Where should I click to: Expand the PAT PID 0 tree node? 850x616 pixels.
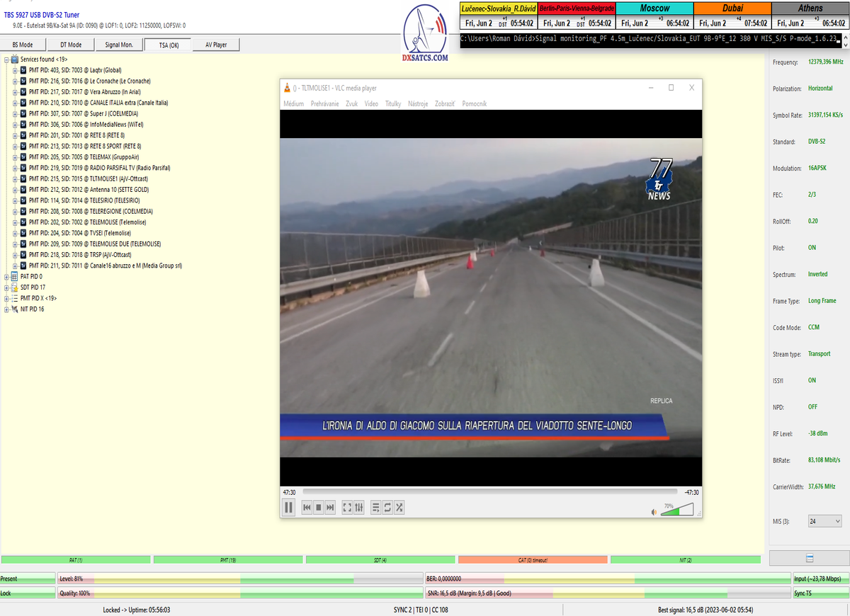point(6,276)
